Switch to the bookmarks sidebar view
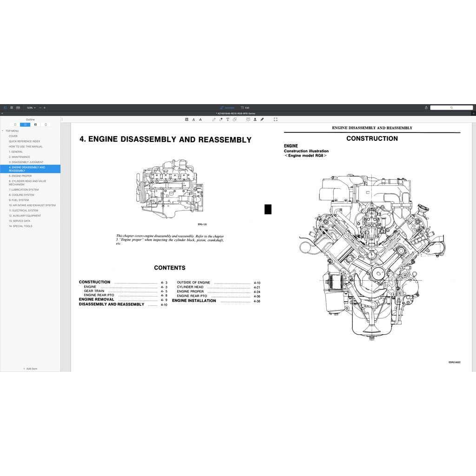 [15, 125]
